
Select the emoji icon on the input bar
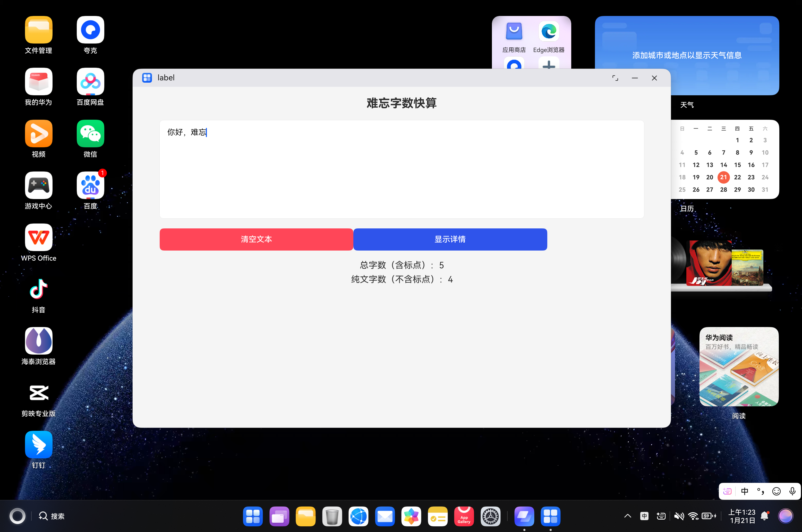(x=777, y=491)
